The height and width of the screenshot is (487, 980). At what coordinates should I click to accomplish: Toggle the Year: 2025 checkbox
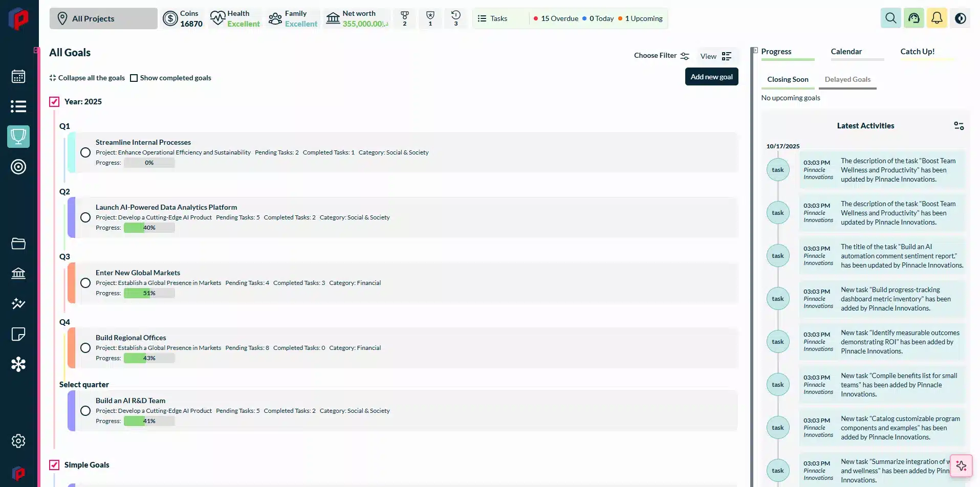pos(54,102)
